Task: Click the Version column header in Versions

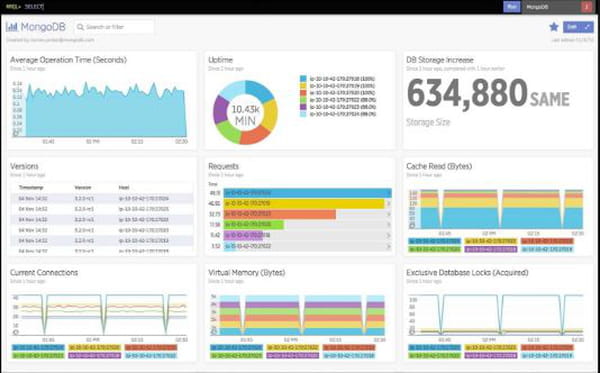Action: 83,188
